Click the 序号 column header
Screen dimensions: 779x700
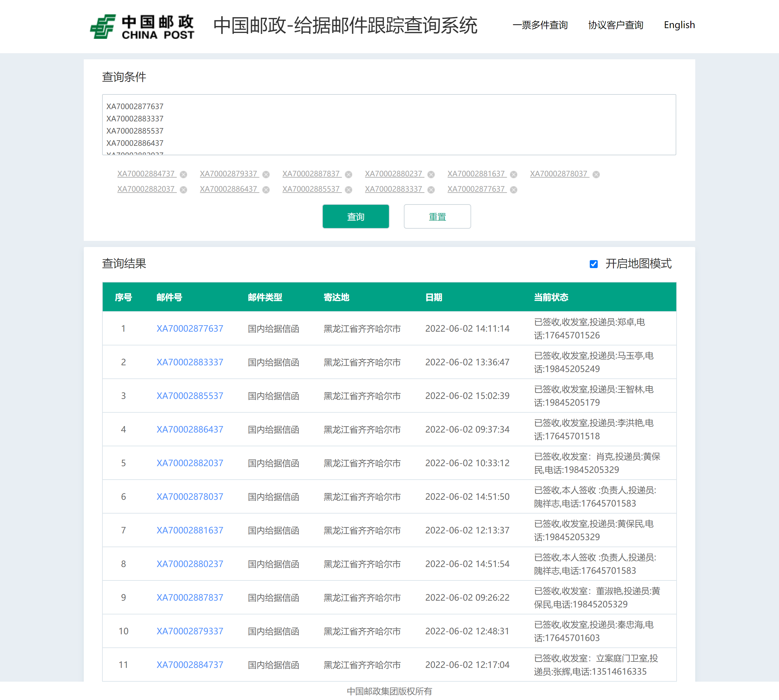click(x=124, y=297)
